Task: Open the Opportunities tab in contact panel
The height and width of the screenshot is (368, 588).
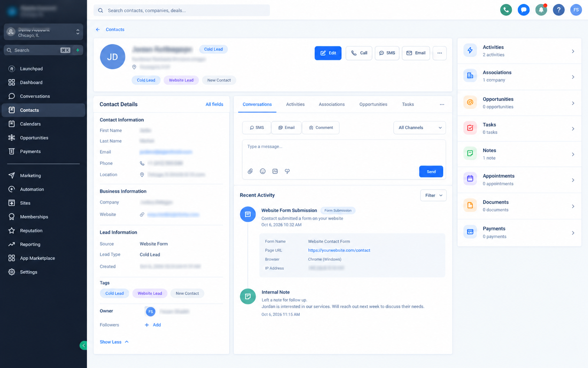Action: point(373,105)
